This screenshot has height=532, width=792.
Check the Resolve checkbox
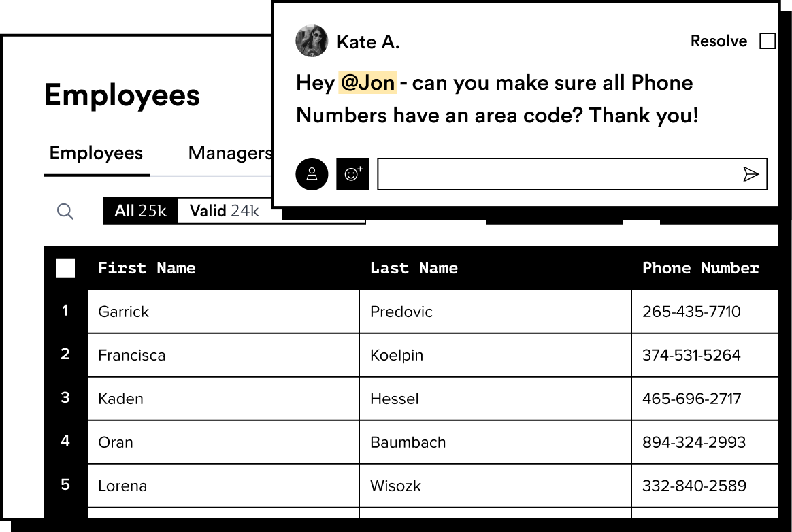pyautogui.click(x=768, y=41)
